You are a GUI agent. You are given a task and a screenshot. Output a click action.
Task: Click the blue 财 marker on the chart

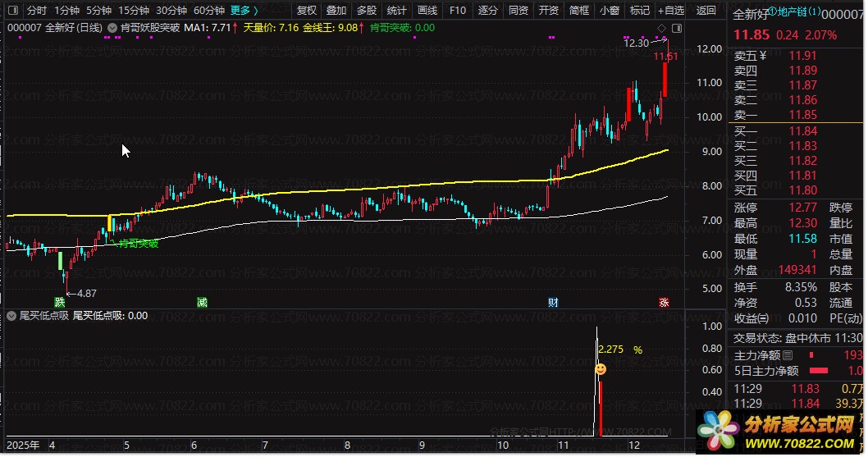(554, 302)
